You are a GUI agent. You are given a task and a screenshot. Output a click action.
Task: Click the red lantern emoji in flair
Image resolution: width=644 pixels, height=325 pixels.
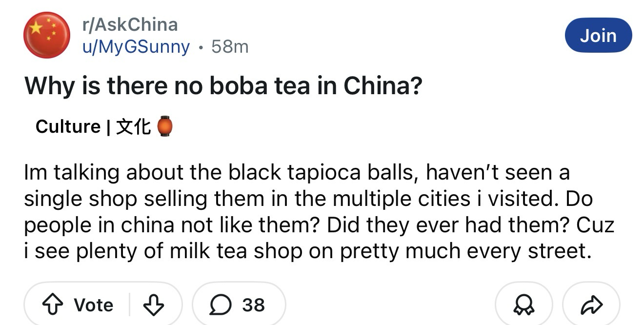(x=164, y=127)
